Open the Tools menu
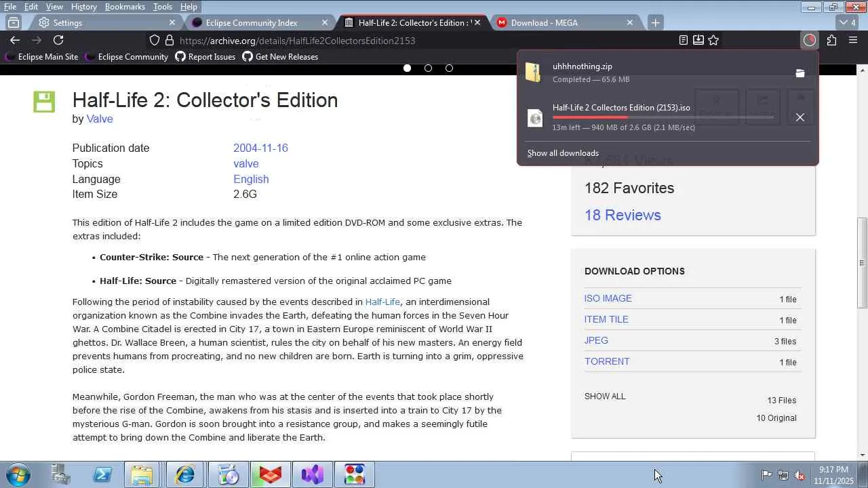The height and width of the screenshot is (488, 868). click(x=163, y=7)
